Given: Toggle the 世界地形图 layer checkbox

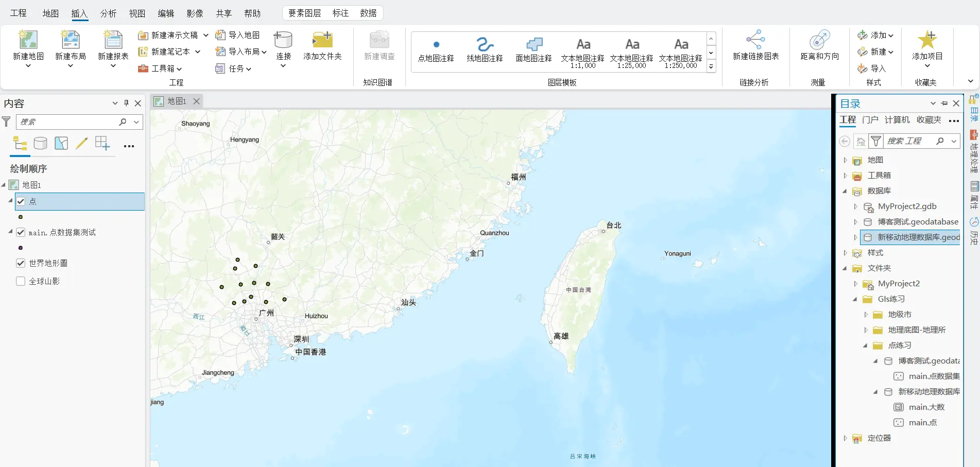Looking at the screenshot, I should click(x=21, y=263).
